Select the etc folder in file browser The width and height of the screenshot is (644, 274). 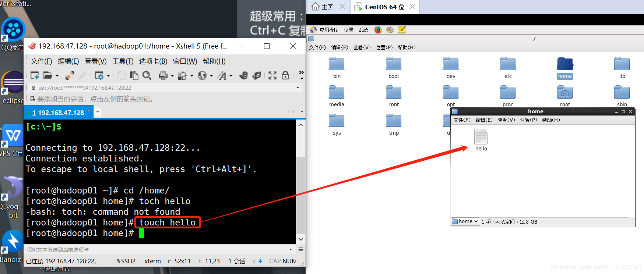pos(508,68)
